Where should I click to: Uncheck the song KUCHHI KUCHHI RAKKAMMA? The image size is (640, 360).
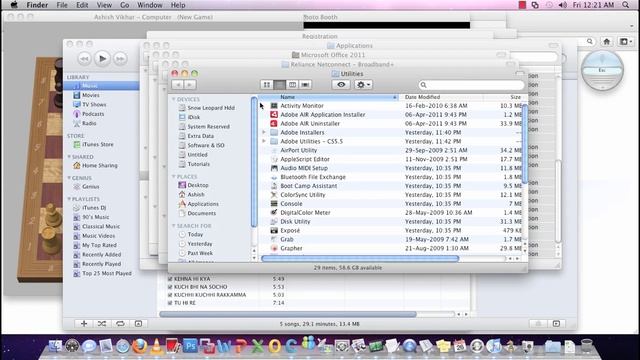[170, 295]
